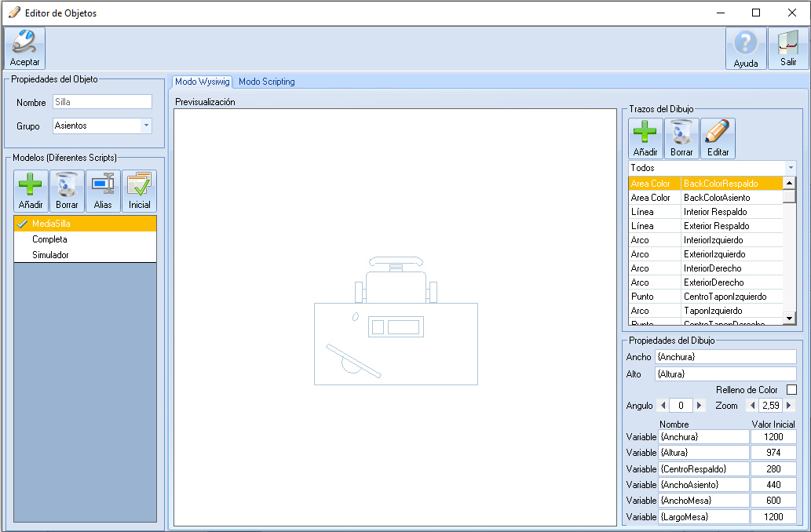Viewport: 811px width, 532px height.
Task: Add a stroke with Añadir in Trazos del Dibujo
Action: [x=645, y=138]
